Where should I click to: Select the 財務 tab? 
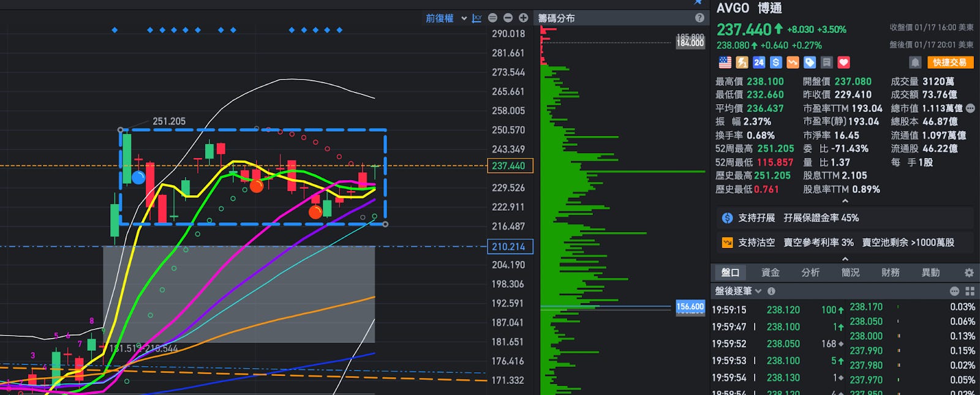tap(891, 273)
